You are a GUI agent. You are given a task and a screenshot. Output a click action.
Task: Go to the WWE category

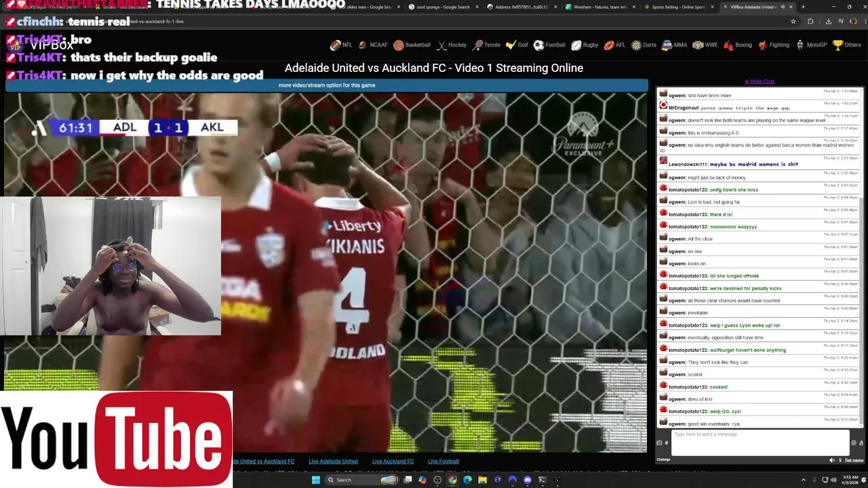(705, 45)
